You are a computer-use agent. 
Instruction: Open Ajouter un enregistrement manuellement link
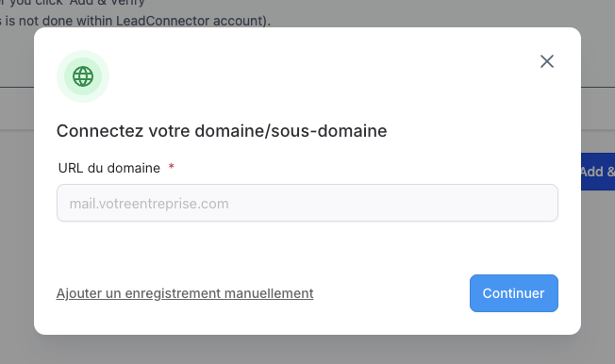click(185, 293)
